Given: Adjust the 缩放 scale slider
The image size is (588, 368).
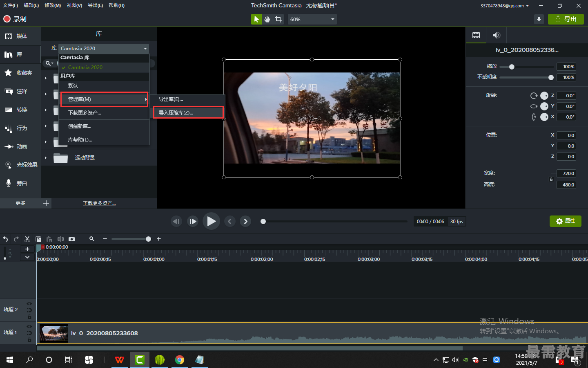Looking at the screenshot, I should click(x=512, y=67).
